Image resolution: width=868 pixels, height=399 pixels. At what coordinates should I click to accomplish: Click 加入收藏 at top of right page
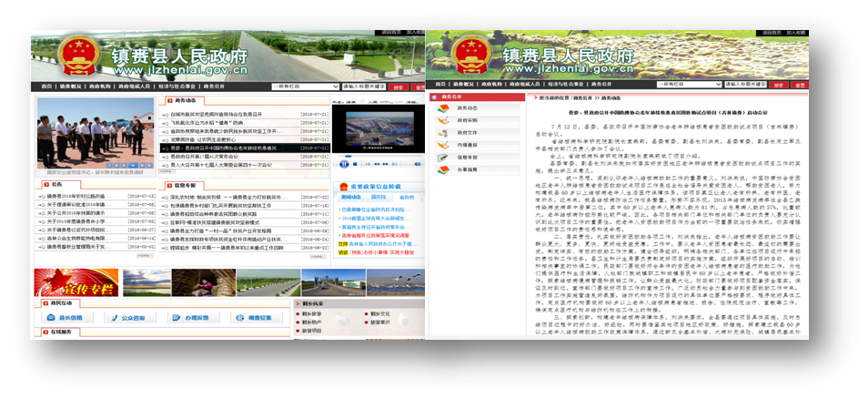795,33
